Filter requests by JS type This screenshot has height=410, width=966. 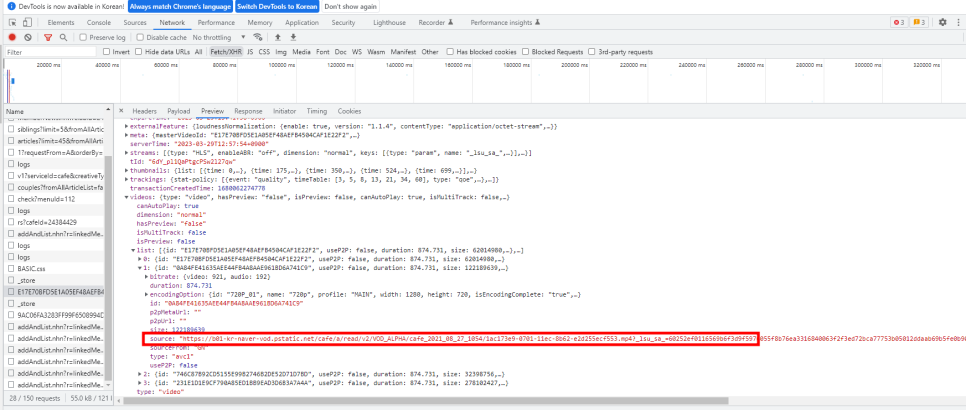click(250, 52)
